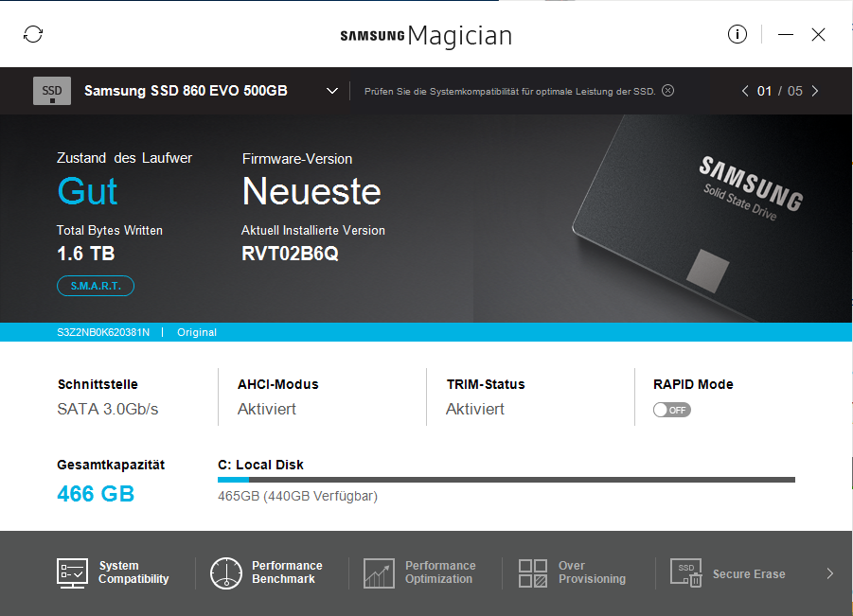Click the 01 / 05 notification counter

(779, 91)
